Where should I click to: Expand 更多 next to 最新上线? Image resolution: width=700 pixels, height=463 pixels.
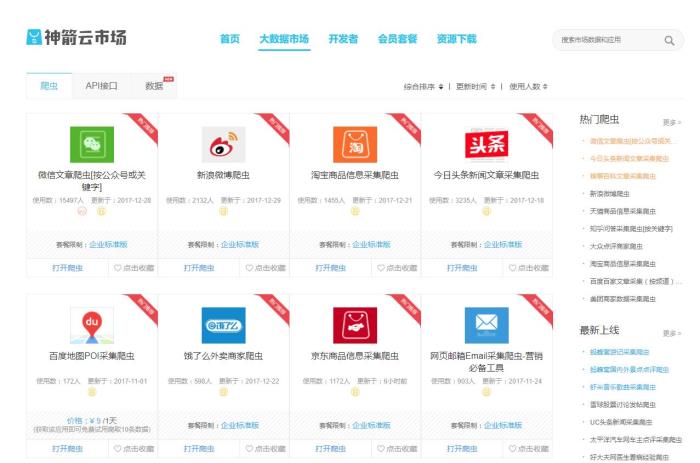672,333
